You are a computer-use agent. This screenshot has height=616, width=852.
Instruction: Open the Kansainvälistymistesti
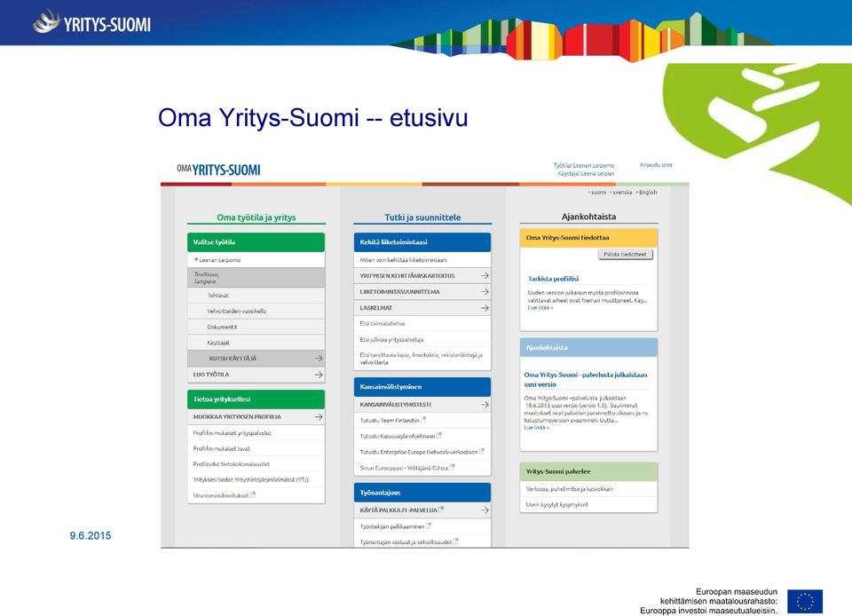point(422,405)
